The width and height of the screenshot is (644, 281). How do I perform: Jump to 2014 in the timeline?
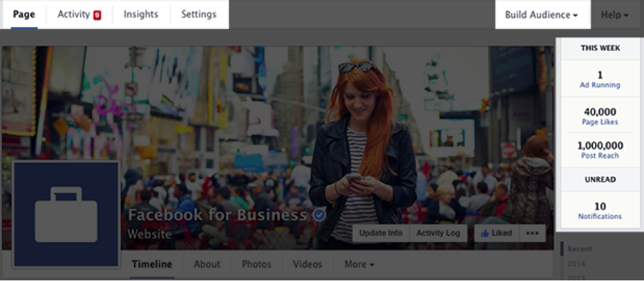pos(576,263)
